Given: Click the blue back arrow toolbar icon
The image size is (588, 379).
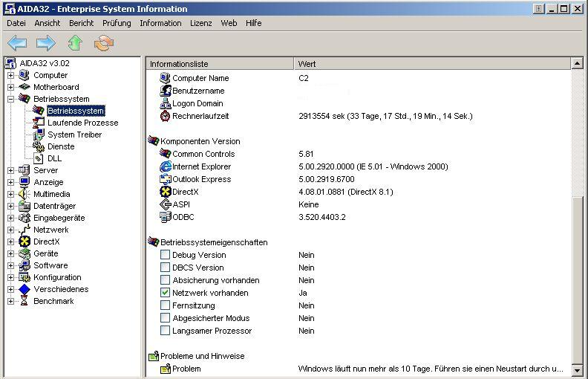Looking at the screenshot, I should point(17,43).
